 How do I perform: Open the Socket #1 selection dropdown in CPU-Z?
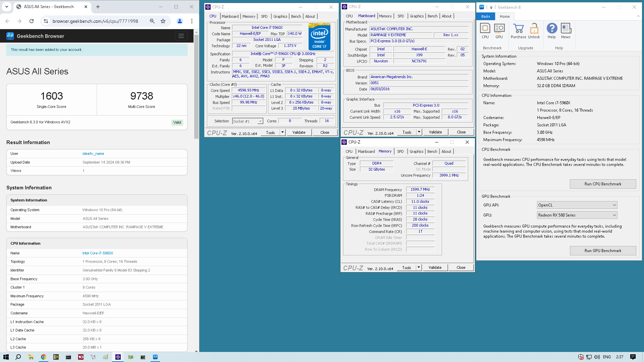coord(248,121)
